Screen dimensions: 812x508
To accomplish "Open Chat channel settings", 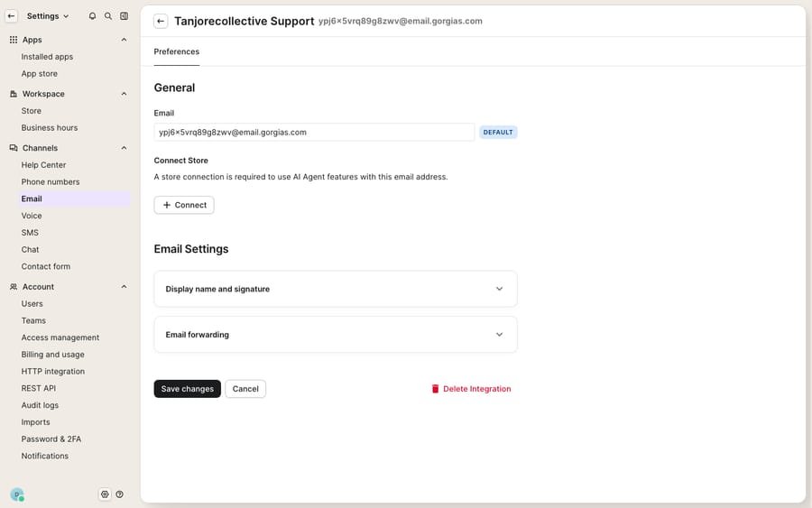I will (x=30, y=250).
